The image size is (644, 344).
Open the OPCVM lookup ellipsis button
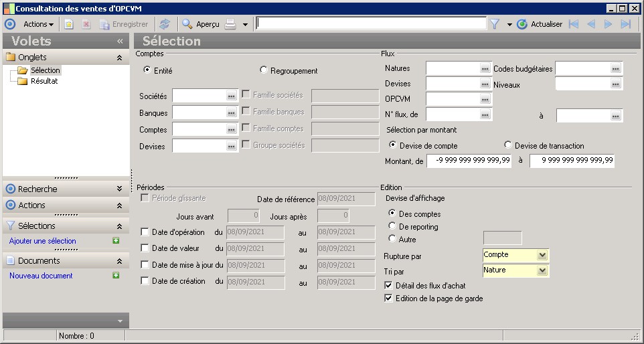485,100
